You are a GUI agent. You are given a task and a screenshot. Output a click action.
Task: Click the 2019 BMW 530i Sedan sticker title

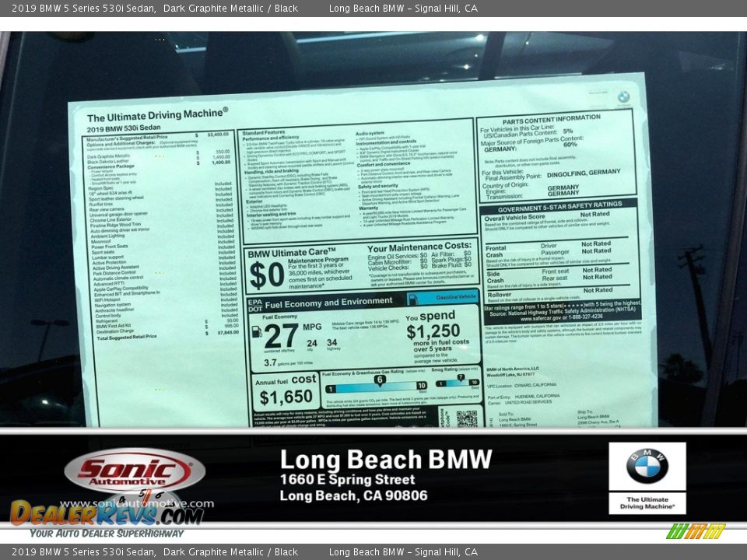point(124,128)
